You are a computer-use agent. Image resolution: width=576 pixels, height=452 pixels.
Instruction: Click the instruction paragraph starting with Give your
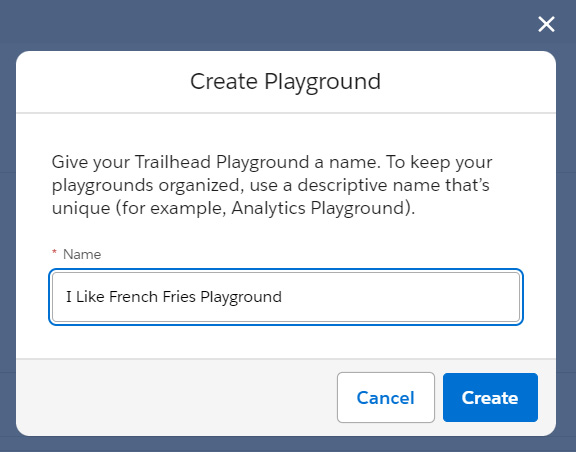pyautogui.click(x=272, y=185)
